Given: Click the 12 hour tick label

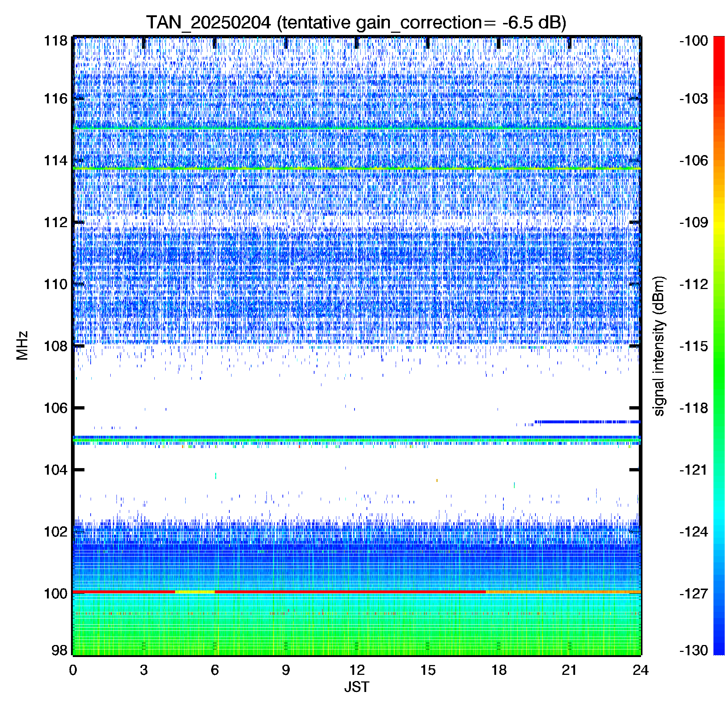Looking at the screenshot, I should 356,670.
